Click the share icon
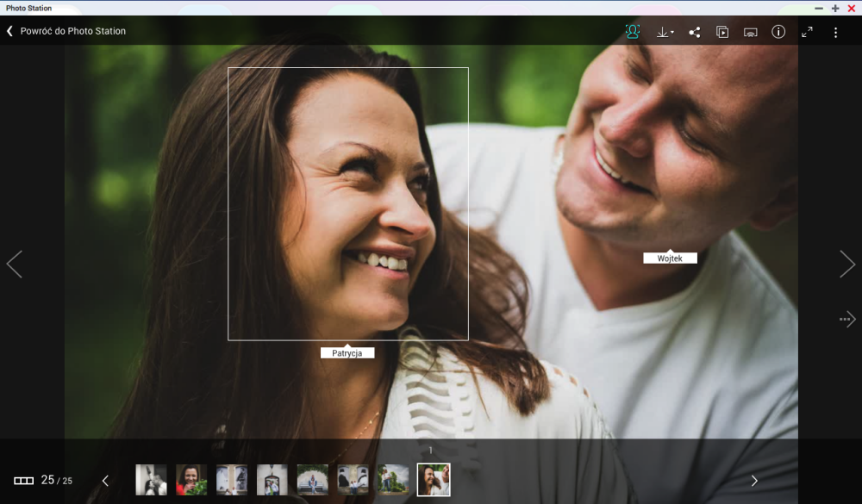This screenshot has height=504, width=862. coord(694,33)
